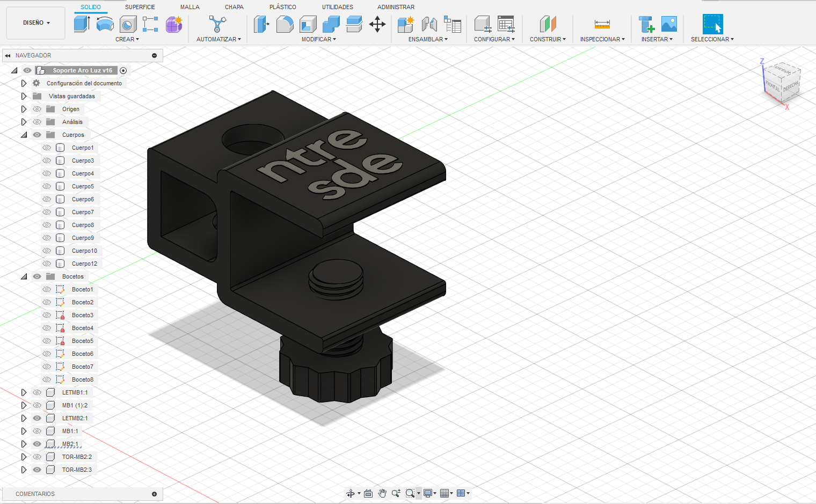The height and width of the screenshot is (504, 816).
Task: Switch to the PLÁSTICO tab
Action: tap(283, 7)
